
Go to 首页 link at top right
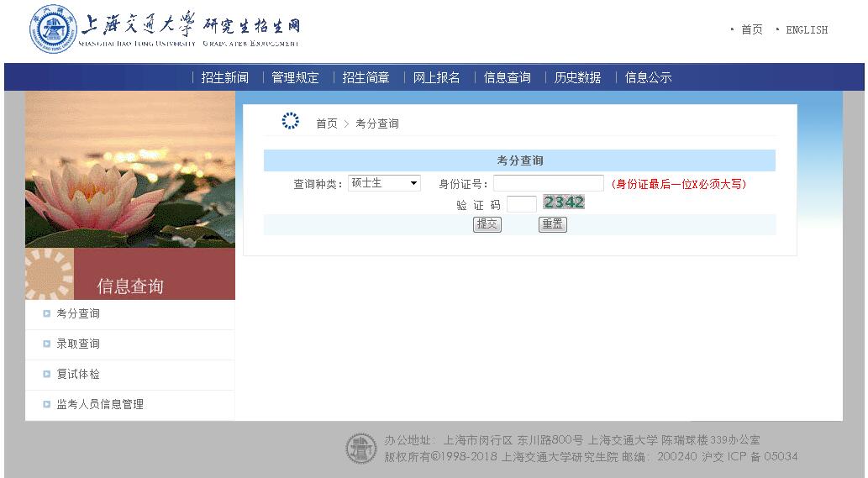(x=752, y=30)
